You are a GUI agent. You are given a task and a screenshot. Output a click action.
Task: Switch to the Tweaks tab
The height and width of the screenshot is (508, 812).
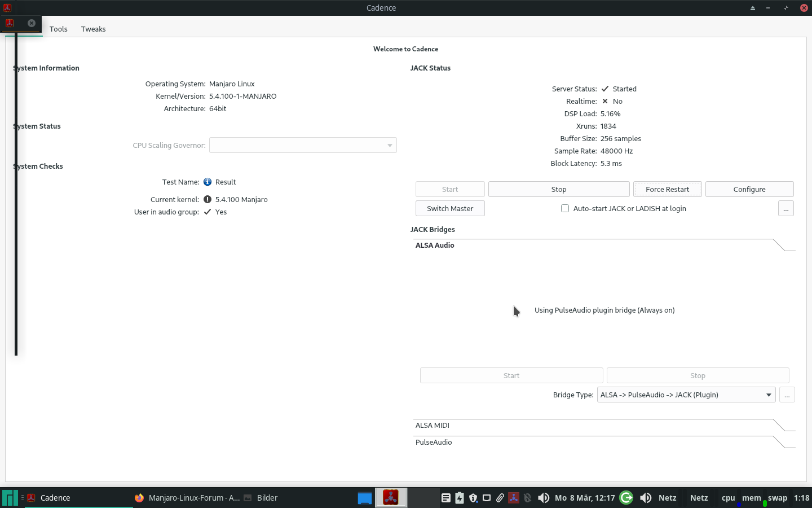(93, 29)
